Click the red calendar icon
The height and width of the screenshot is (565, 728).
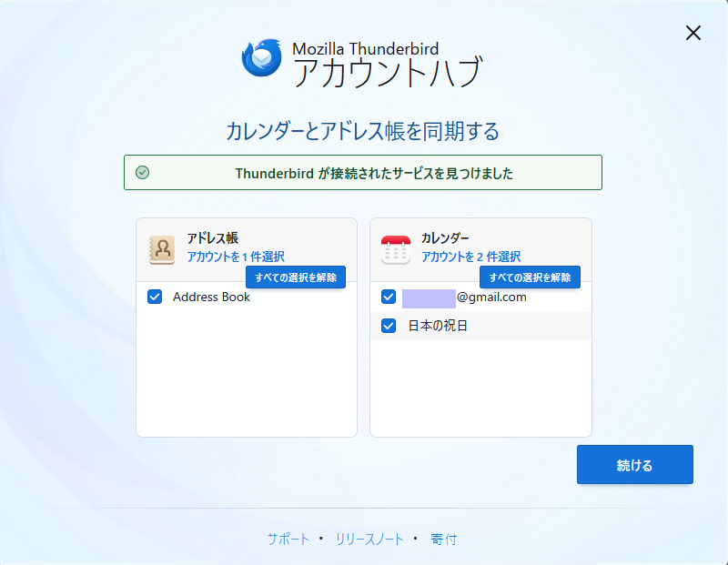(x=396, y=249)
